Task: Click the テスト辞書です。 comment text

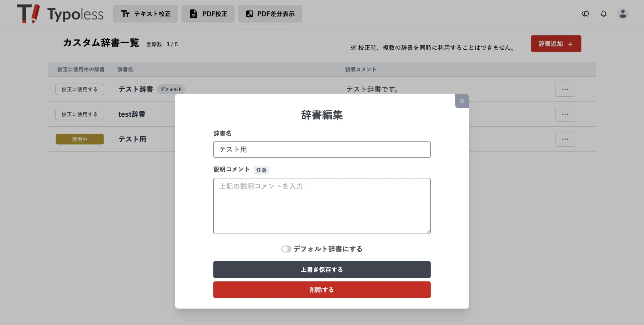Action: (x=373, y=89)
